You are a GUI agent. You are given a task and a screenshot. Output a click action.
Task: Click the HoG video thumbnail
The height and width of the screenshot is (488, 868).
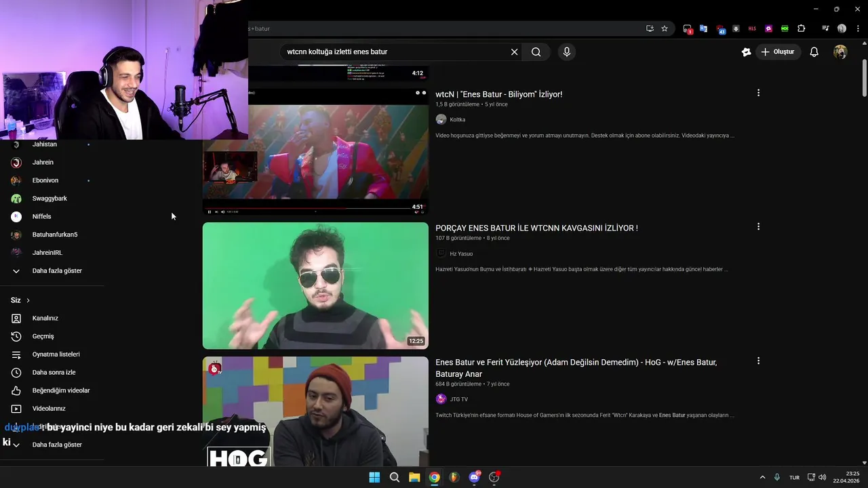(x=315, y=411)
